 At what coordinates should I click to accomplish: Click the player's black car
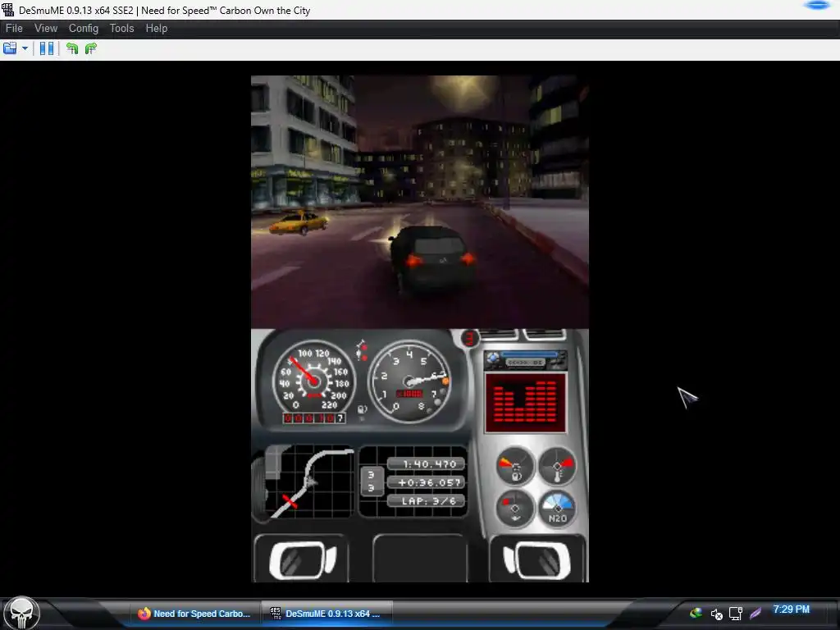tap(432, 258)
